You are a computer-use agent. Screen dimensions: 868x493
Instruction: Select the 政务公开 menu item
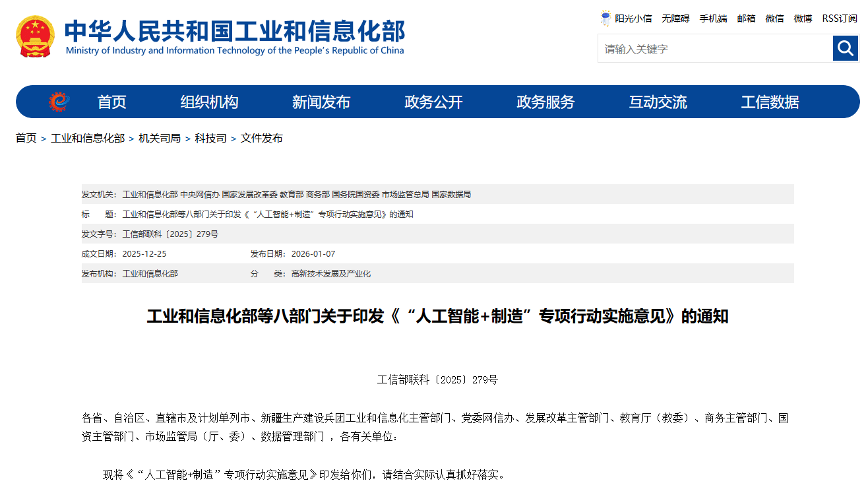click(x=433, y=102)
